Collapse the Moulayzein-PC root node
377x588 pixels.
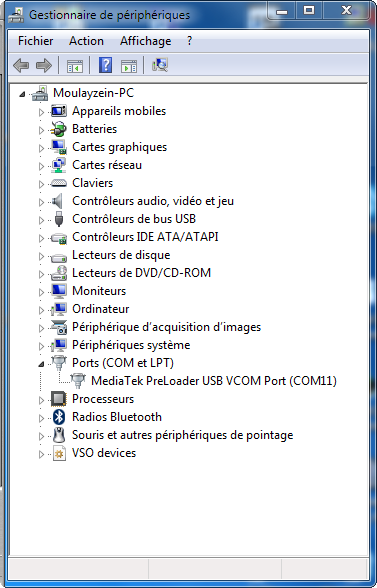(22, 94)
